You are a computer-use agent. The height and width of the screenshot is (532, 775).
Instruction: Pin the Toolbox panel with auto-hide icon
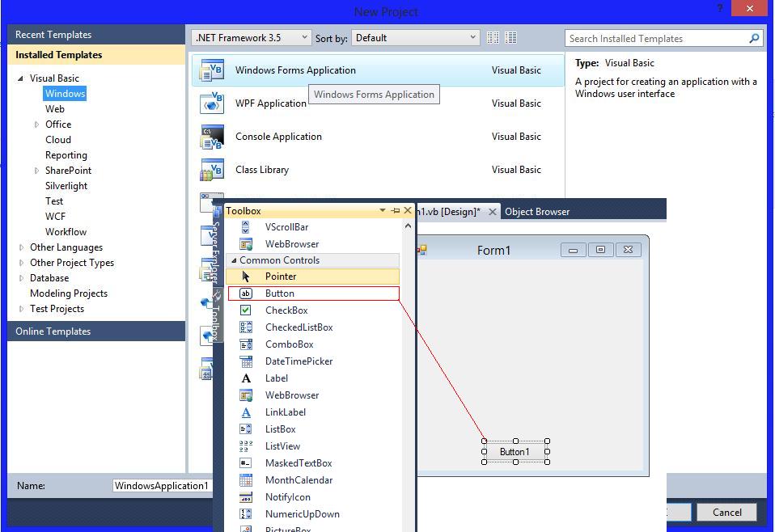396,211
